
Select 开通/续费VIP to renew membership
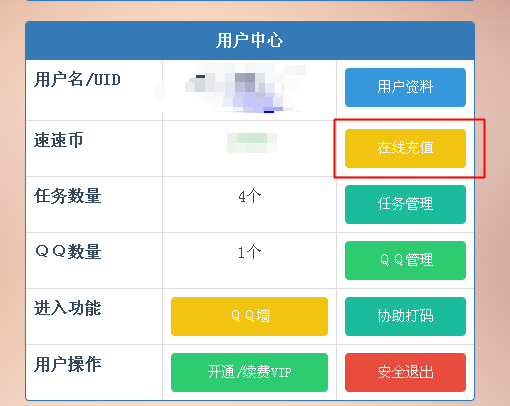click(x=249, y=372)
